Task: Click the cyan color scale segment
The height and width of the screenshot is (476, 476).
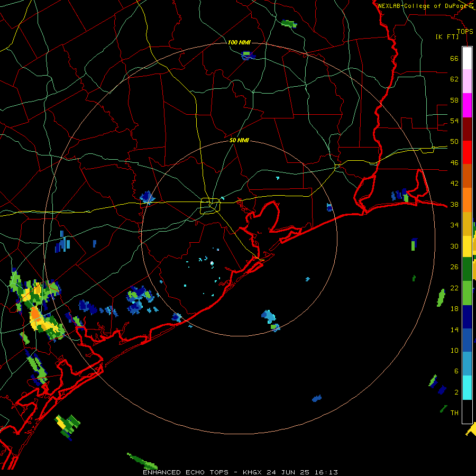Action: (467, 388)
